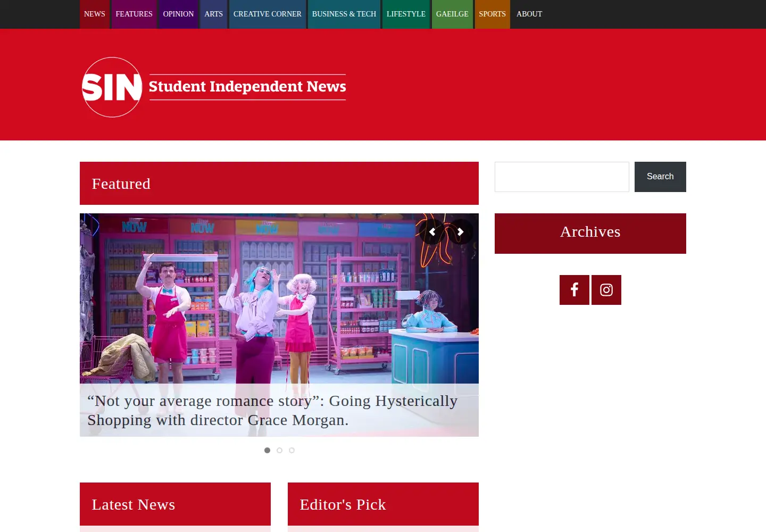
Task: Click the Latest News heading
Action: (134, 504)
